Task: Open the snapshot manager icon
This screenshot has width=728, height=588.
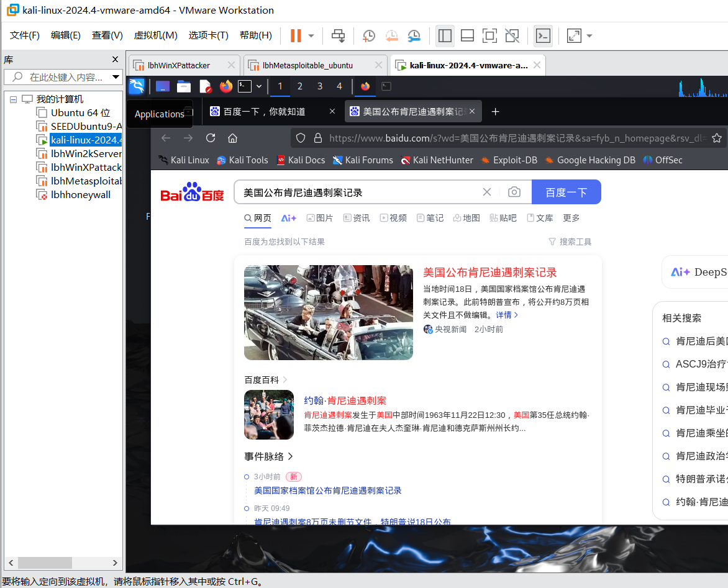Action: [414, 36]
